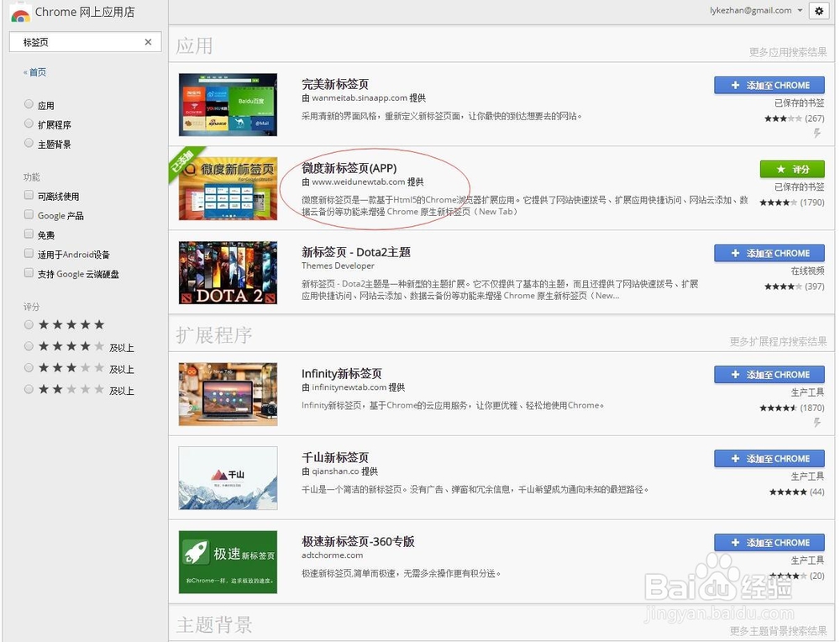Select the four stars 及以上 rating filter

[29, 347]
